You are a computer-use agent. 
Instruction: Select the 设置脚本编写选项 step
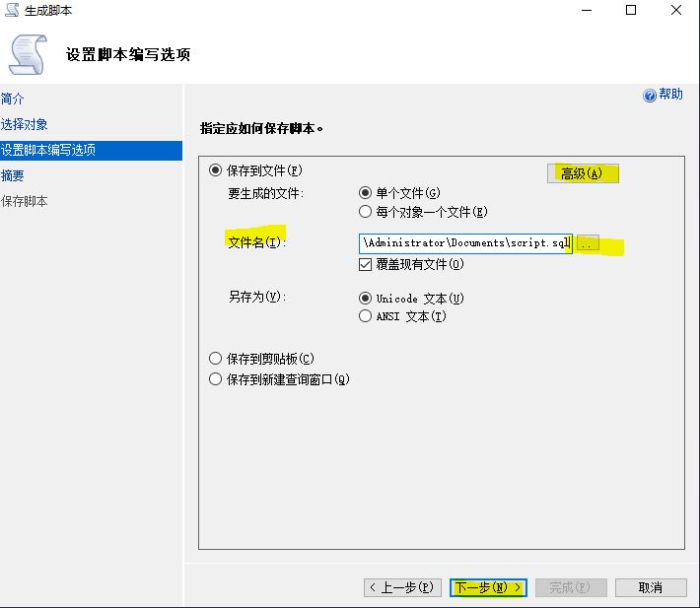(91, 151)
